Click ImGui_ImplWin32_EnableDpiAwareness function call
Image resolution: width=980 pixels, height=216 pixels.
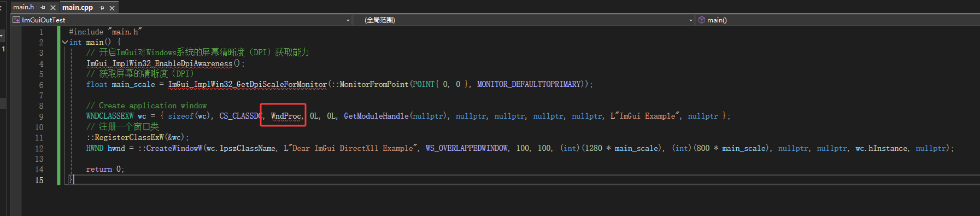pyautogui.click(x=159, y=63)
